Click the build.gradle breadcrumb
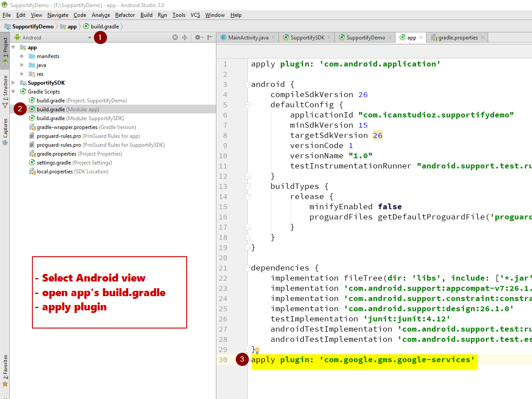The width and height of the screenshot is (532, 399). pos(101,27)
